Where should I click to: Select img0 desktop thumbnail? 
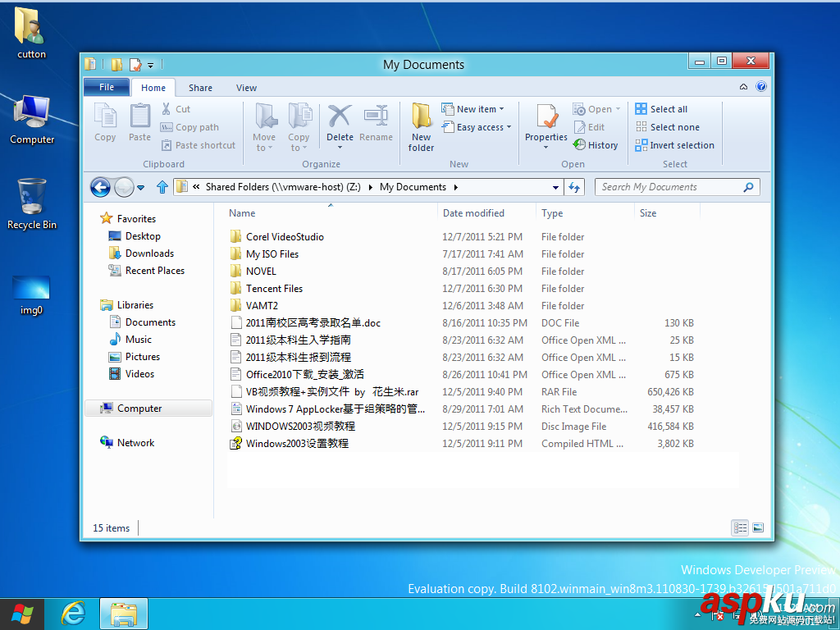31,295
